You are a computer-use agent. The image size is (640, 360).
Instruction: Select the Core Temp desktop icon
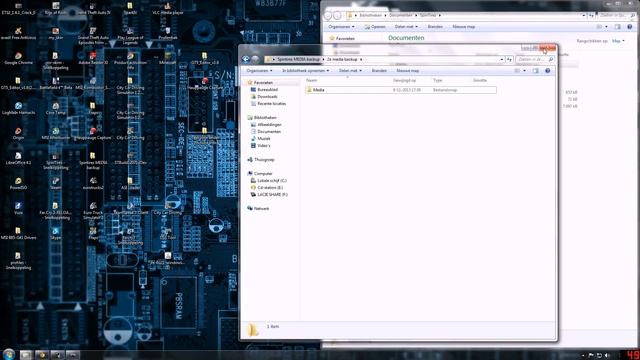pos(56,108)
